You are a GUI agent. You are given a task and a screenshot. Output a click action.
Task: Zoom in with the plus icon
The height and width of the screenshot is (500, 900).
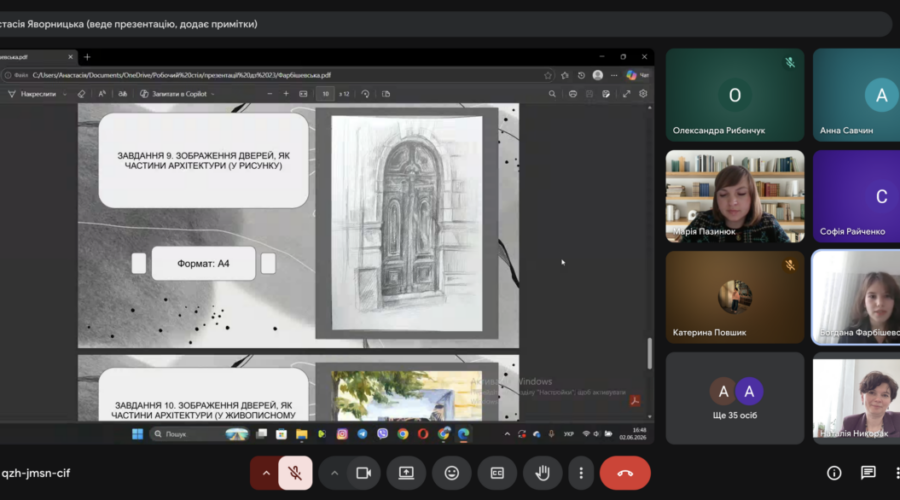286,94
